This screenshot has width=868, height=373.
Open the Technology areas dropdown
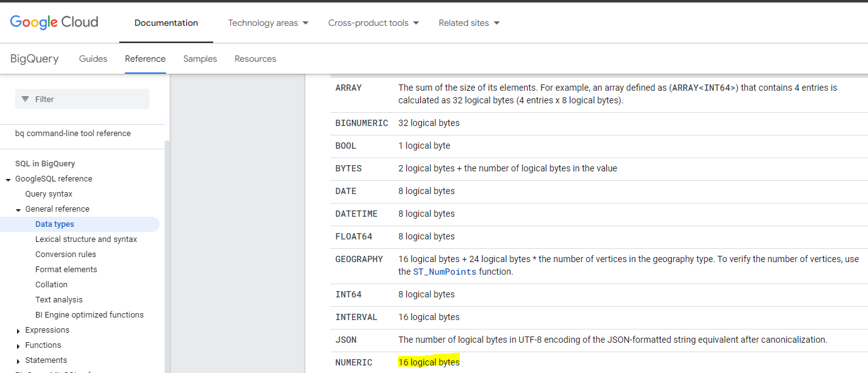click(x=268, y=23)
